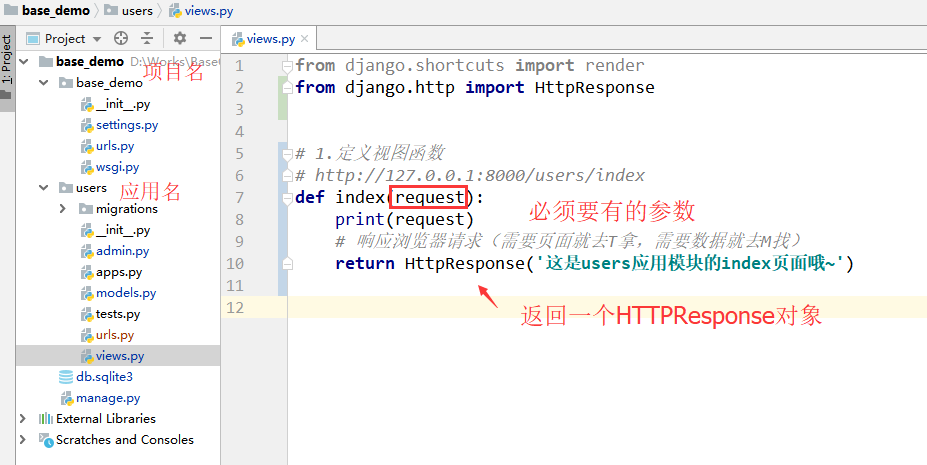927x465 pixels.
Task: Click the Python icon on views.py tab
Action: click(238, 40)
